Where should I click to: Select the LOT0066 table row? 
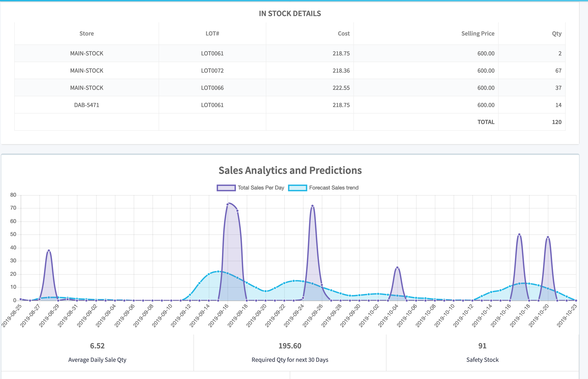pyautogui.click(x=212, y=88)
